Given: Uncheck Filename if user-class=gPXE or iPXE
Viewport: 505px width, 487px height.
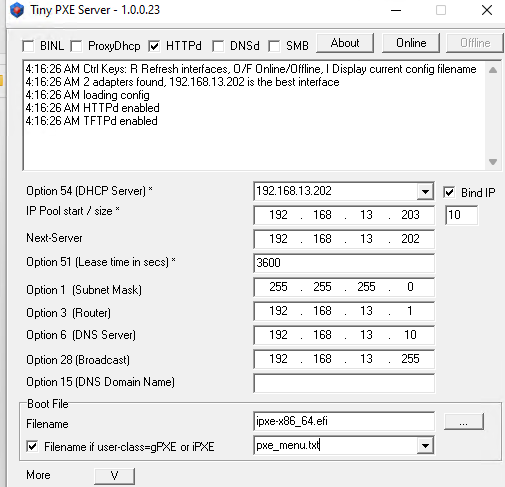Looking at the screenshot, I should tap(32, 446).
